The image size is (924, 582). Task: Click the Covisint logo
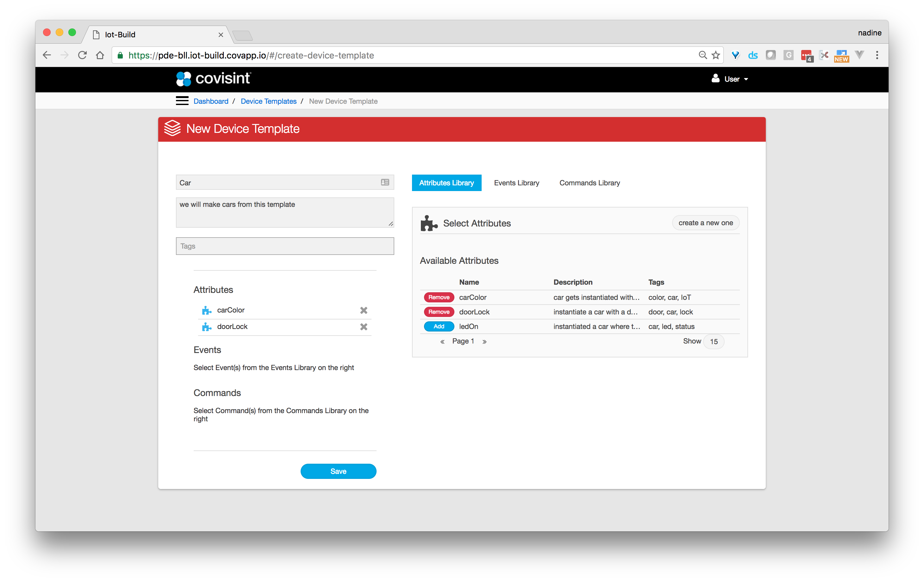[213, 79]
